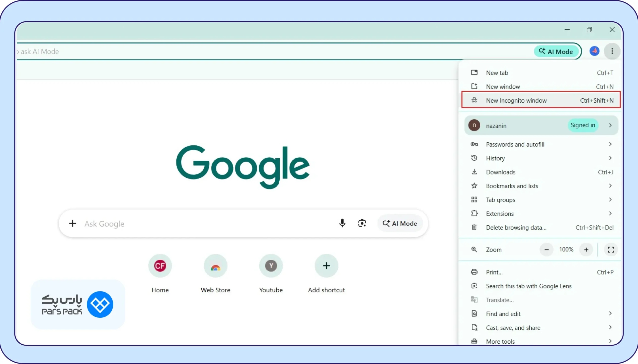This screenshot has width=638, height=364.
Task: Start voice search with microphone icon
Action: click(342, 223)
